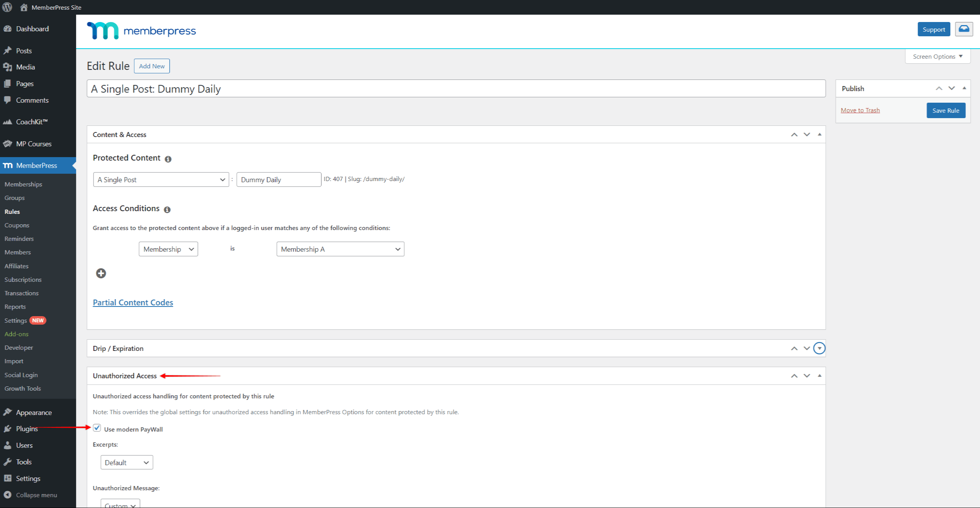Screen dimensions: 980x508
Task: Open the Excerpts Default dropdown
Action: [127, 462]
